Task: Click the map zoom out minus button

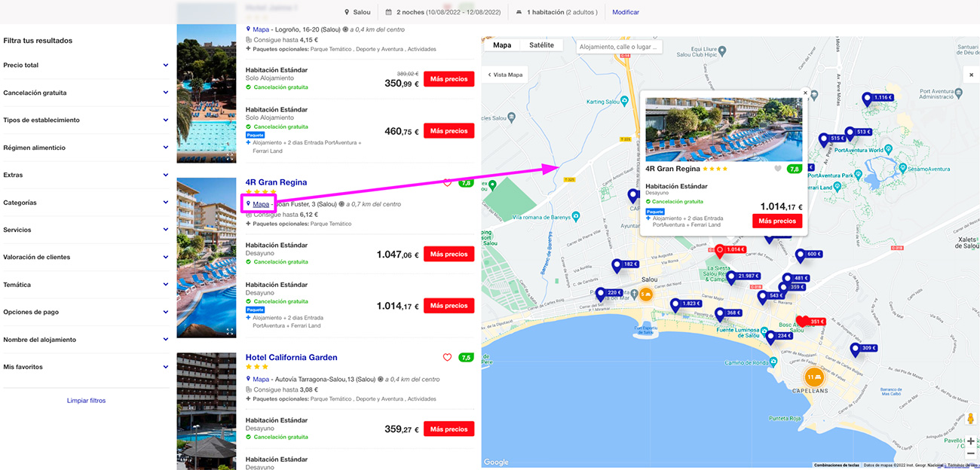Action: 971,453
